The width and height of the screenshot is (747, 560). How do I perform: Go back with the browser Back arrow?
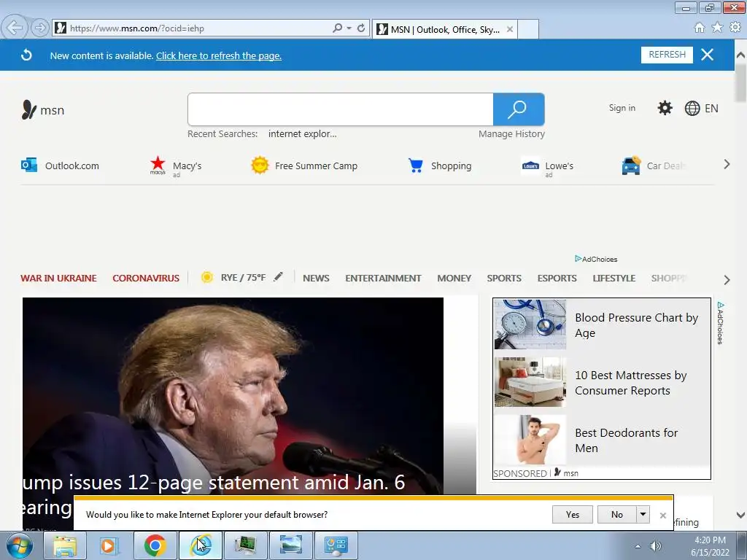[x=15, y=28]
